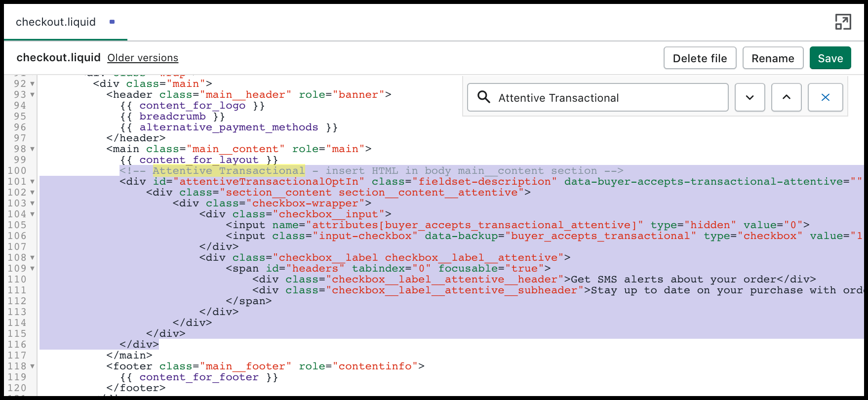Viewport: 868px width, 400px height.
Task: Fold the checkbox-wrapper div at line 103
Action: point(33,203)
